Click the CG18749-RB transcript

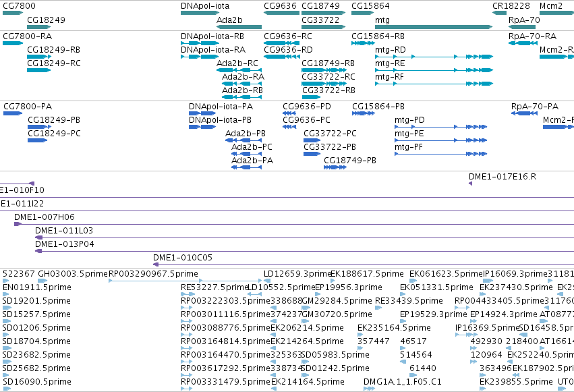(x=324, y=70)
